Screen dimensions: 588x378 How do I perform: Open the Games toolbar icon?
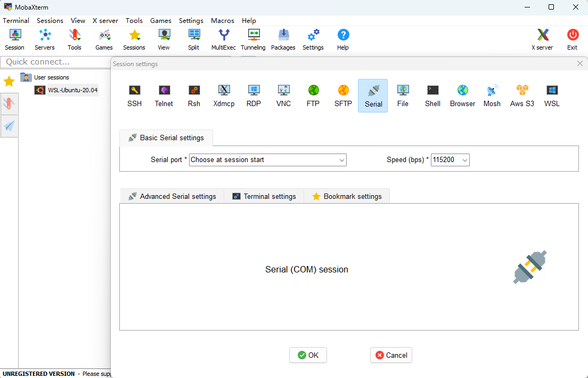104,39
